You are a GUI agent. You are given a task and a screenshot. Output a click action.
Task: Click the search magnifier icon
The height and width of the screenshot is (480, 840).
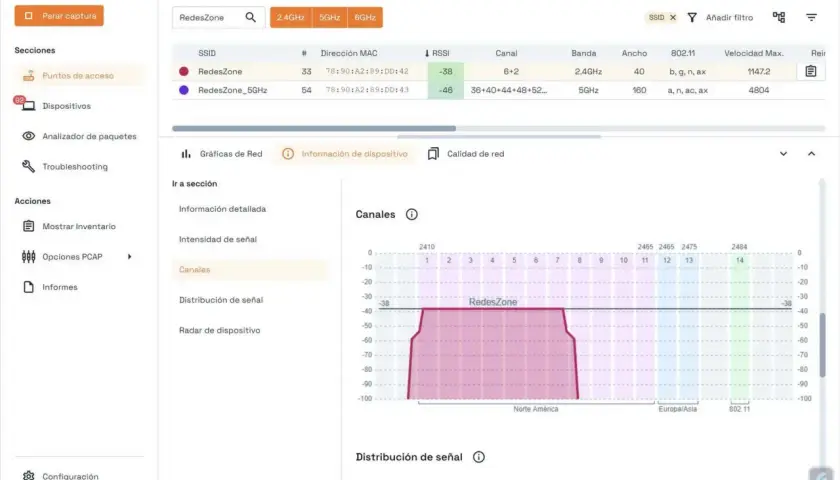tap(250, 17)
